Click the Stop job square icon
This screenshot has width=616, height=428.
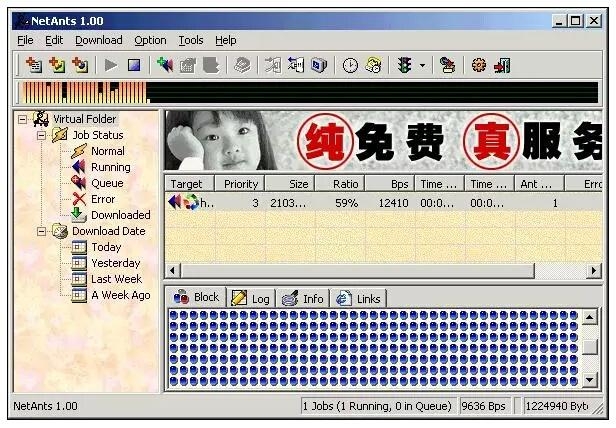(x=133, y=66)
